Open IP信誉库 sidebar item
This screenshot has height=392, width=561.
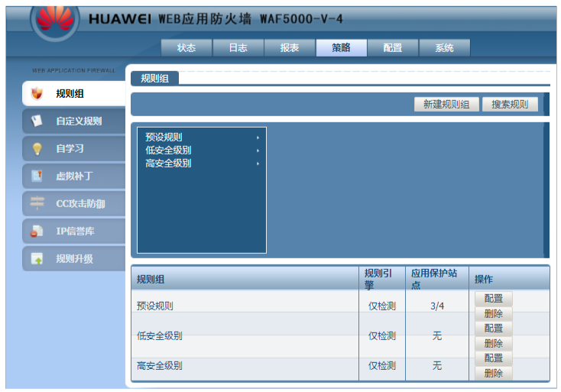74,231
